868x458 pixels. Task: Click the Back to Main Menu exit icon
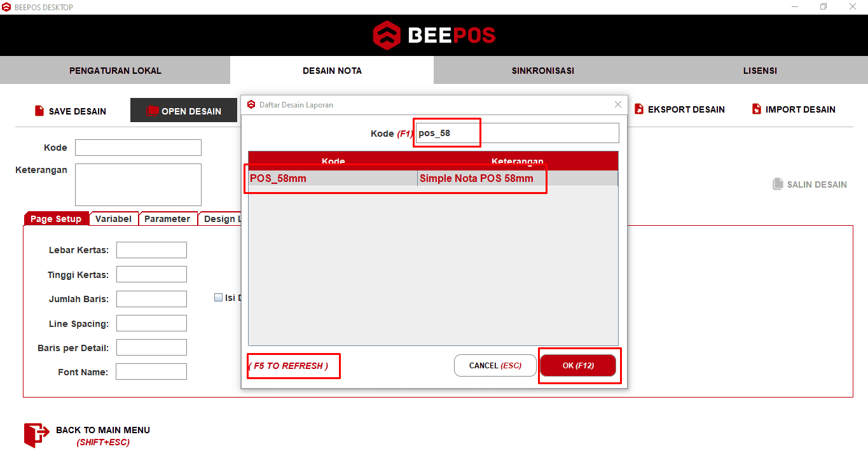pos(36,435)
